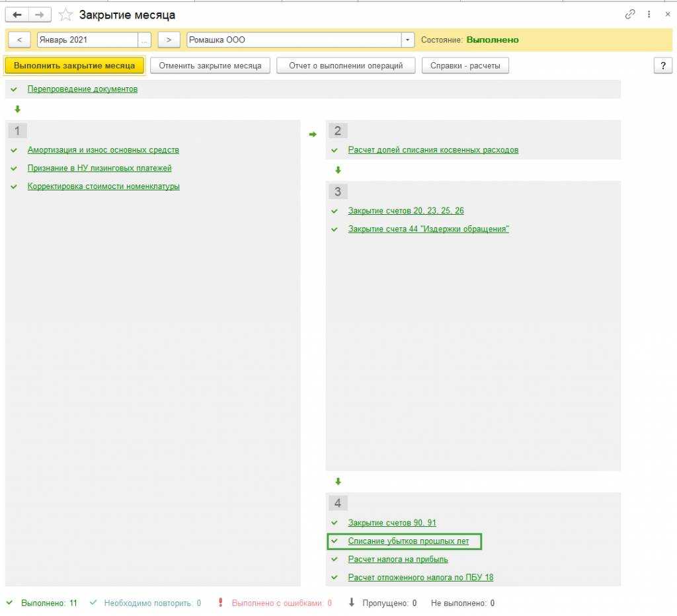Image resolution: width=677 pixels, height=616 pixels.
Task: Click the back navigation arrow icon
Action: point(17,15)
